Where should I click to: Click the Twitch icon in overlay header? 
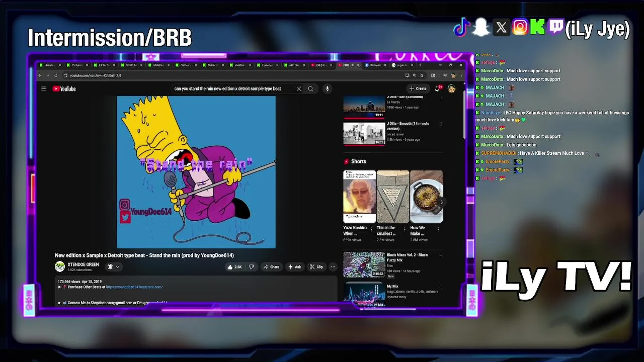click(x=555, y=27)
